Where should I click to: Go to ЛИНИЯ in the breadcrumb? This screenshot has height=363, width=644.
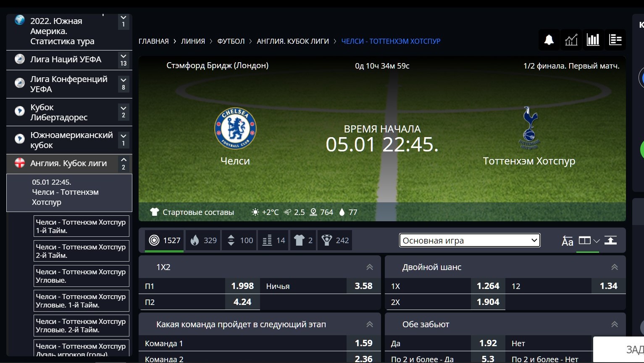point(193,41)
